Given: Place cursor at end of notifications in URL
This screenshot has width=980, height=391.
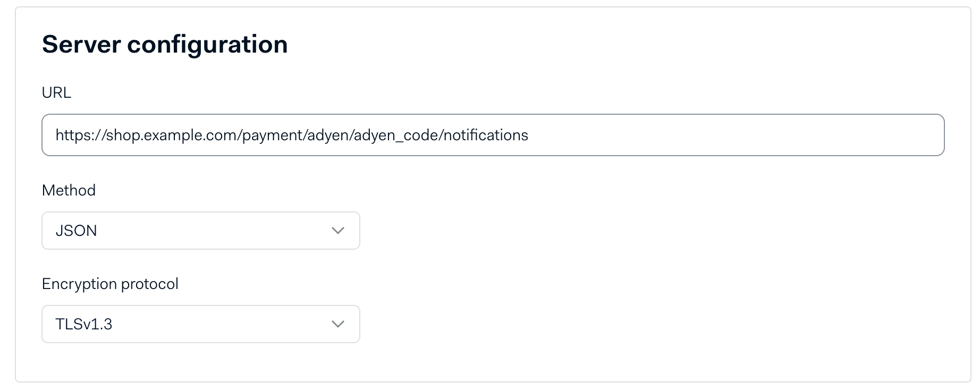Looking at the screenshot, I should tap(529, 135).
